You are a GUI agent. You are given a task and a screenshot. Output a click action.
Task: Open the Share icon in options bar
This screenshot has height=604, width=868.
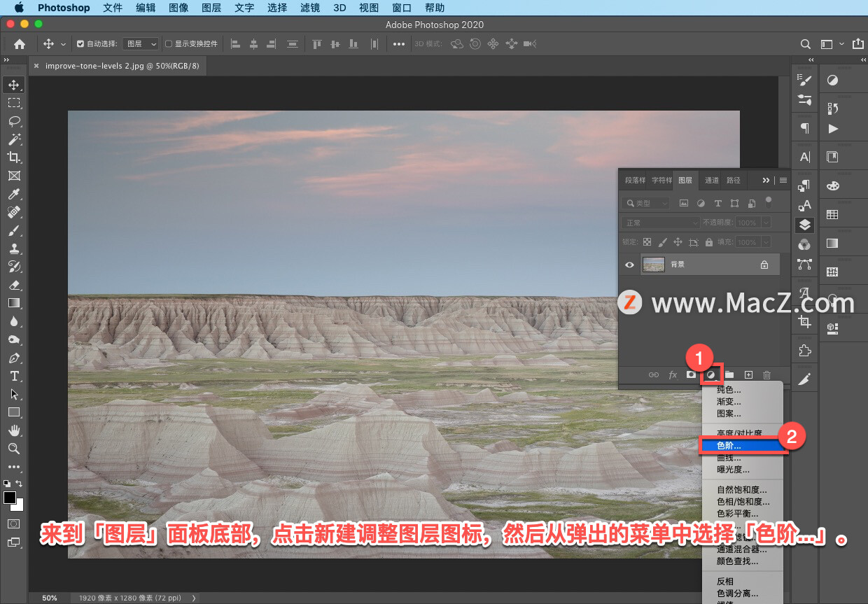858,44
